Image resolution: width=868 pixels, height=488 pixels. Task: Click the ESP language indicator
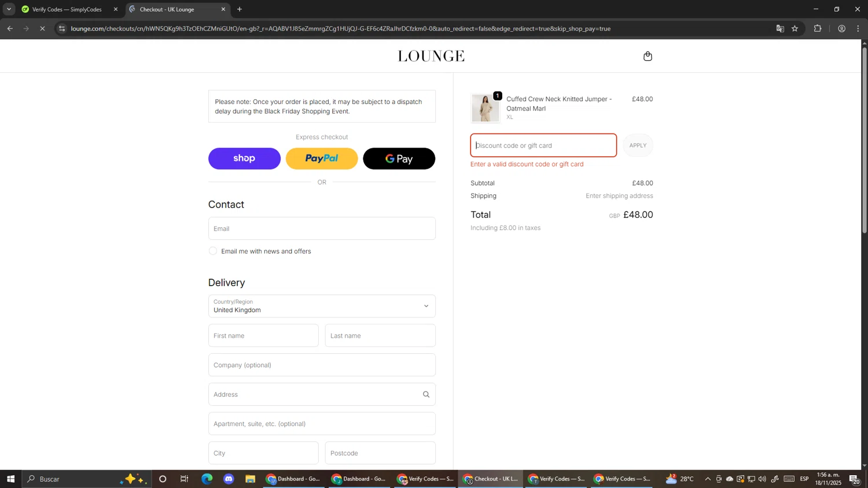pos(804,479)
